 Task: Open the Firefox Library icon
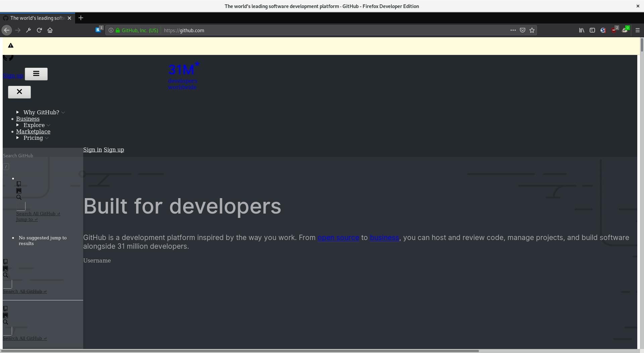(582, 30)
